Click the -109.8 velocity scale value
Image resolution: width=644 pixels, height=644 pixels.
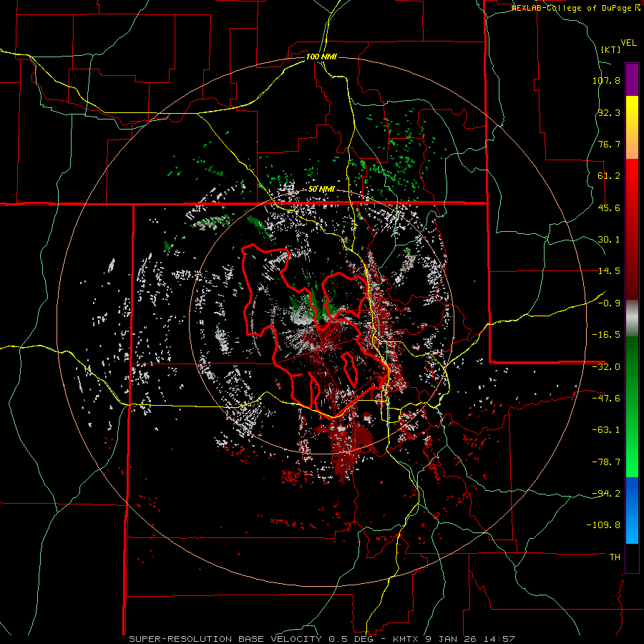(604, 525)
